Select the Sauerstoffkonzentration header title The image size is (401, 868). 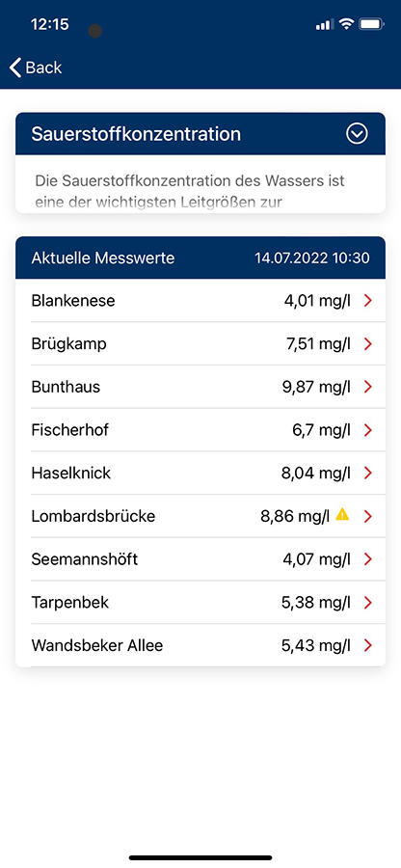136,134
